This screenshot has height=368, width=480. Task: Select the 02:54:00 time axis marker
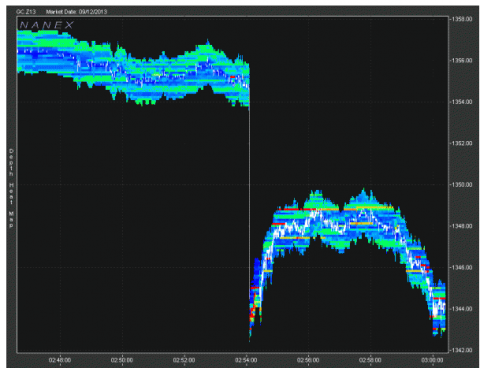click(246, 360)
